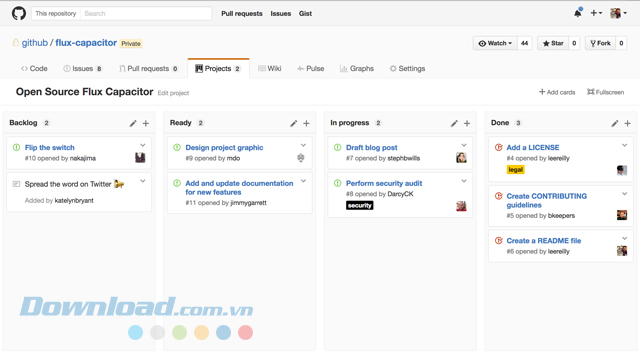Click open-issue icon on Flip the switch

tap(16, 147)
